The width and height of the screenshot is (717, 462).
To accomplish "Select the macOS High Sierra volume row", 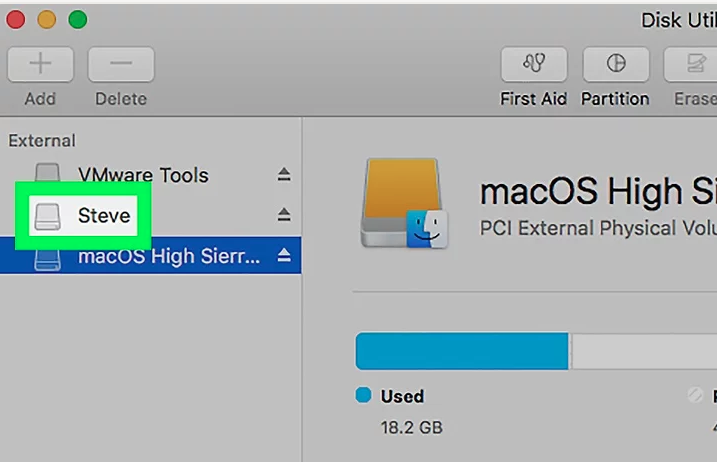I will (x=150, y=255).
